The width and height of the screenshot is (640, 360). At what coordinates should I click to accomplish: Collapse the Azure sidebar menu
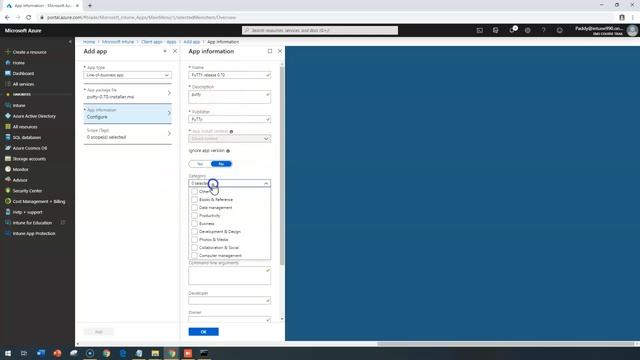70,42
